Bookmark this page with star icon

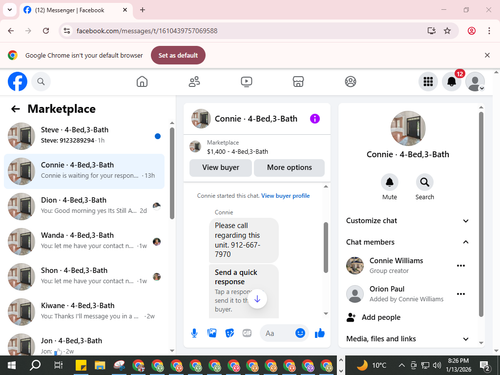tap(447, 31)
